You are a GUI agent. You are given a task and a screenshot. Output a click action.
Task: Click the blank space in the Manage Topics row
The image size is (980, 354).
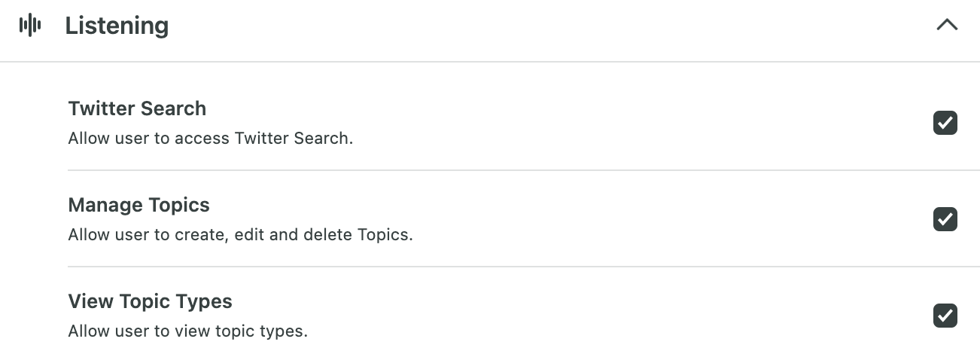tap(670, 219)
